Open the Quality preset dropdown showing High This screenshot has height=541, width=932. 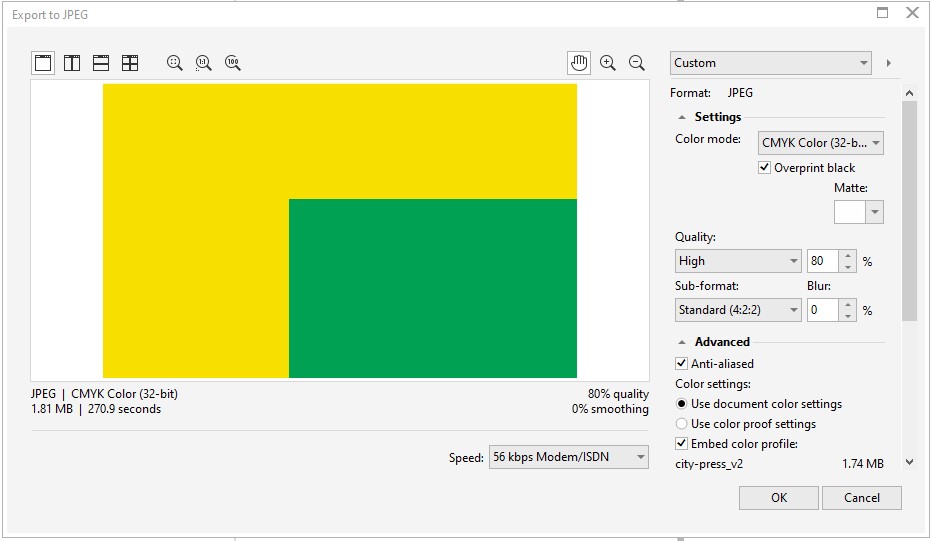(x=738, y=261)
